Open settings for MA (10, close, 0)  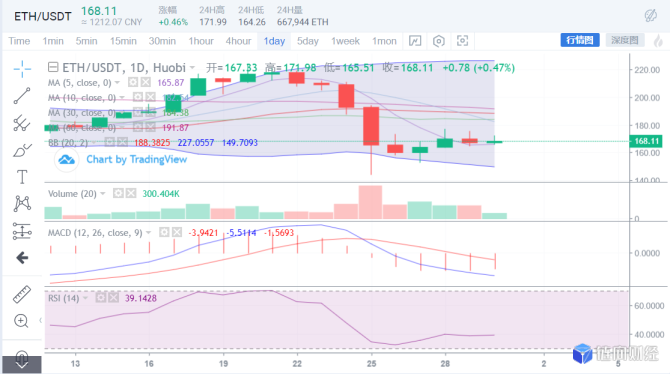click(138, 97)
